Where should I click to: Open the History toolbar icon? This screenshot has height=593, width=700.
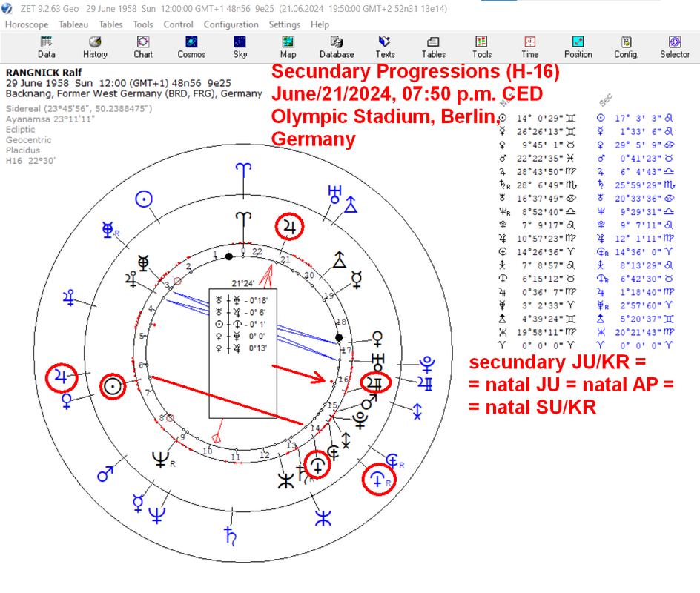click(95, 47)
